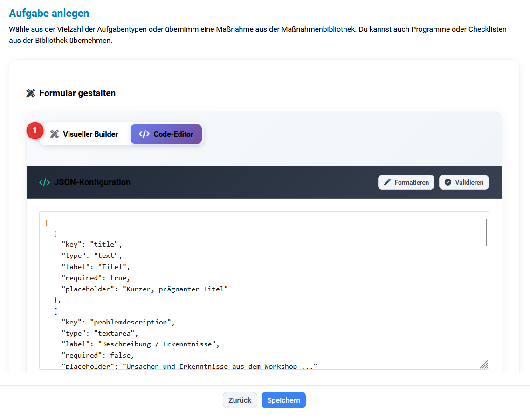Screen dimensions: 530x420
Task: Click the Aufgabe anlegen page heading
Action: point(48,13)
